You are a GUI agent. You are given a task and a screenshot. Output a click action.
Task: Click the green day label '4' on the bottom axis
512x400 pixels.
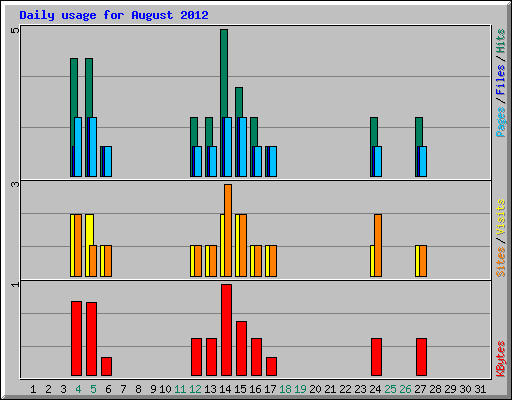click(78, 389)
